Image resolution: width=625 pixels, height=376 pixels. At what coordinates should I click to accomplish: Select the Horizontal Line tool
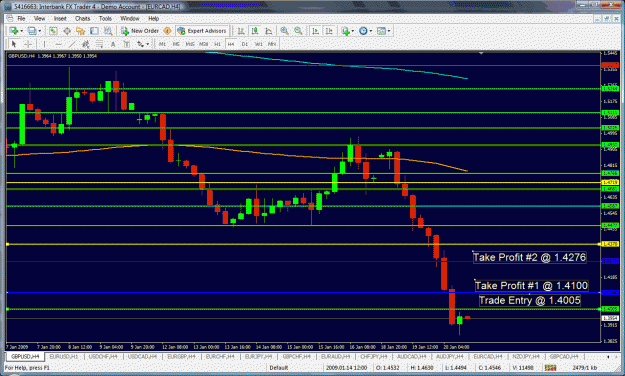(58, 44)
